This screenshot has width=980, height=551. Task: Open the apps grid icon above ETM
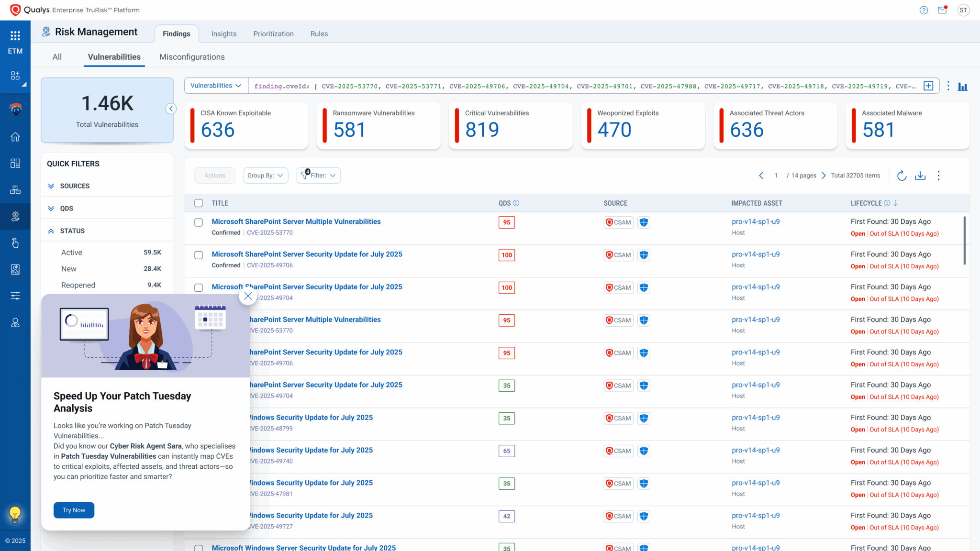pos(15,35)
